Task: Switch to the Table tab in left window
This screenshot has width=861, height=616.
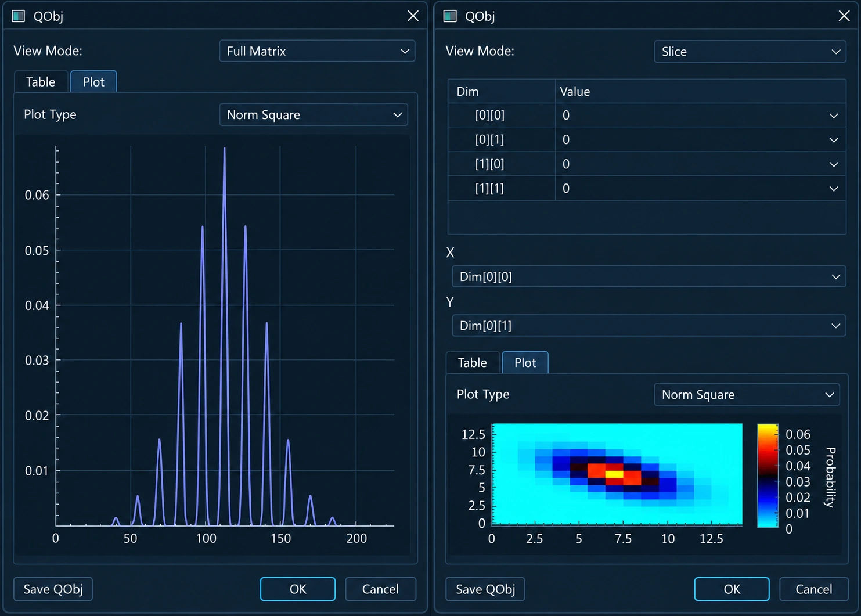Action: (x=41, y=82)
